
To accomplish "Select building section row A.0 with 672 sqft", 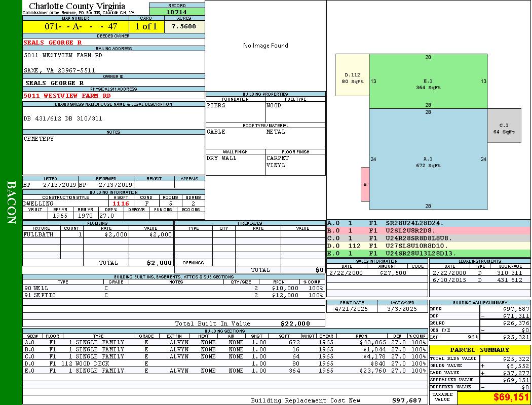I will pyautogui.click(x=225, y=342).
